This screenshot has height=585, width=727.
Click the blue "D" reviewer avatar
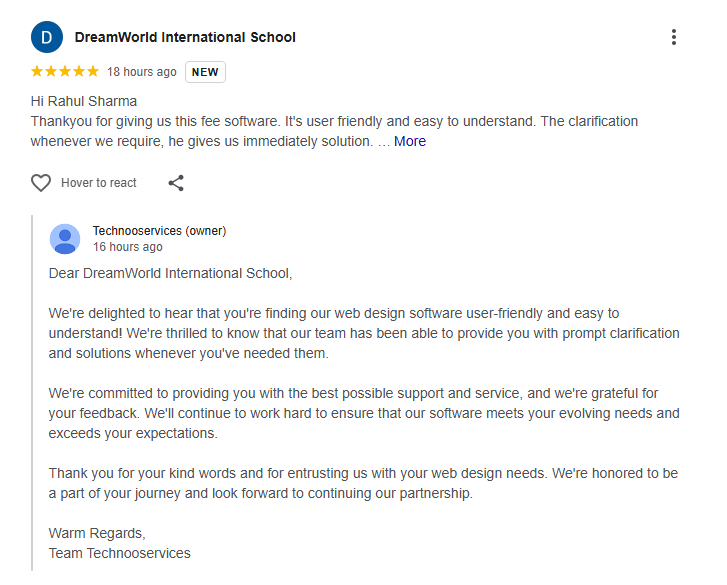click(x=46, y=38)
